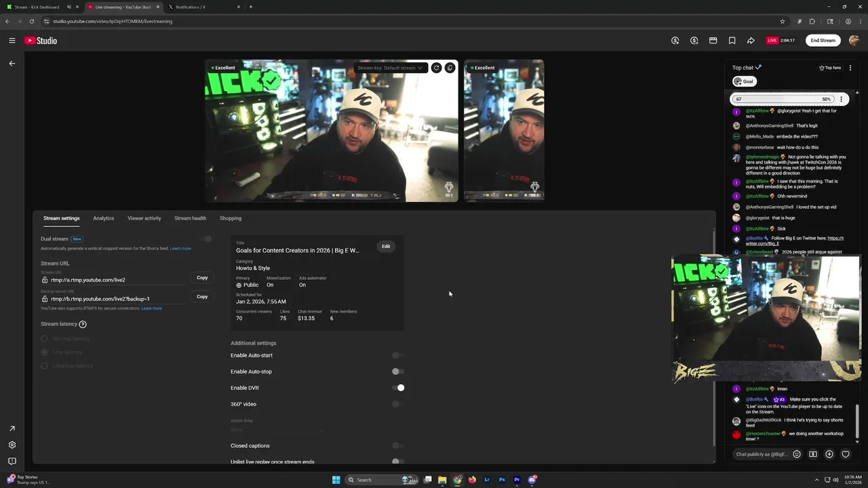This screenshot has width=868, height=488.
Task: Share the stream with arrow icon
Action: tap(751, 41)
